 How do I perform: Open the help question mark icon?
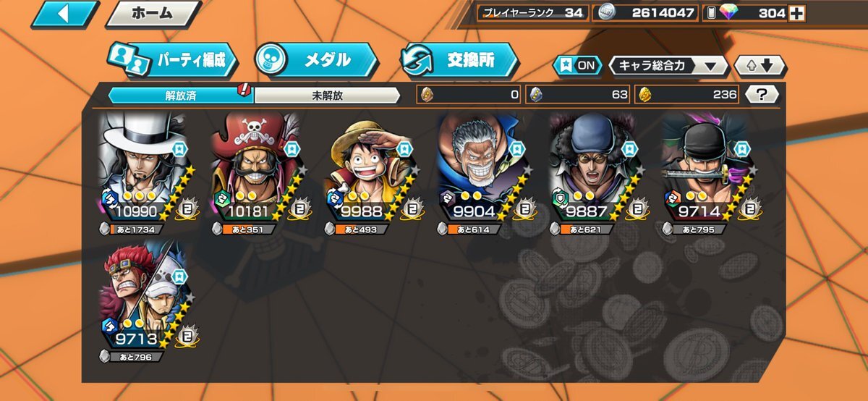pos(762,94)
